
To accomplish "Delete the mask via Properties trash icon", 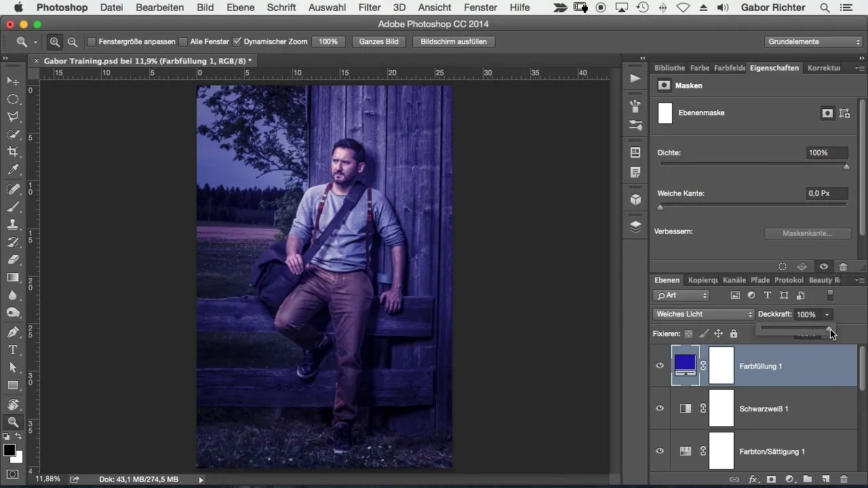I will 843,267.
